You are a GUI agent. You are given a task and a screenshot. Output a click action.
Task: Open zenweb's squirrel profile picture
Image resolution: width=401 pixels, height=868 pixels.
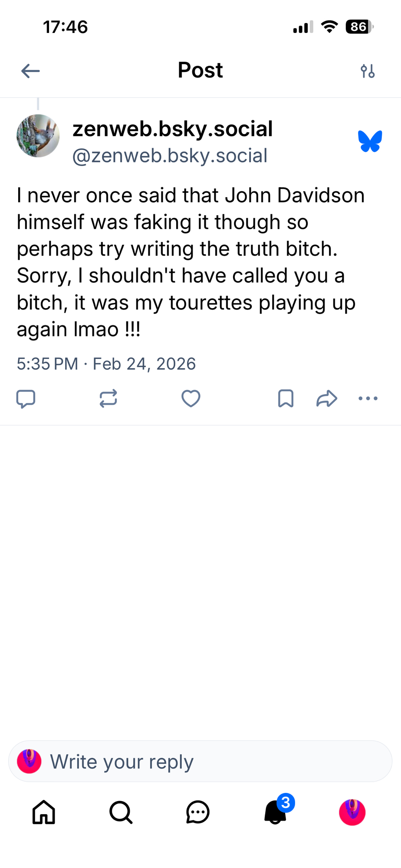(x=38, y=135)
